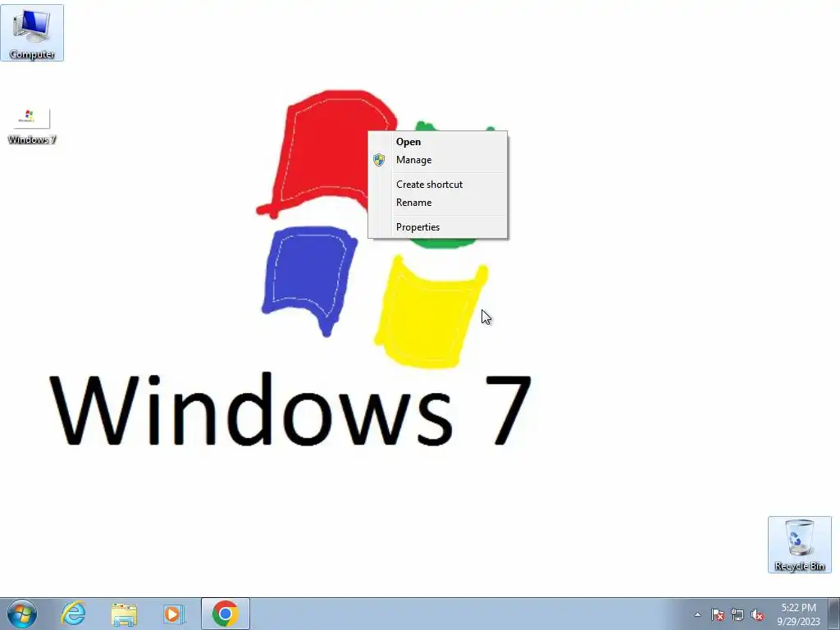Show hidden tray icons arrow

point(697,614)
